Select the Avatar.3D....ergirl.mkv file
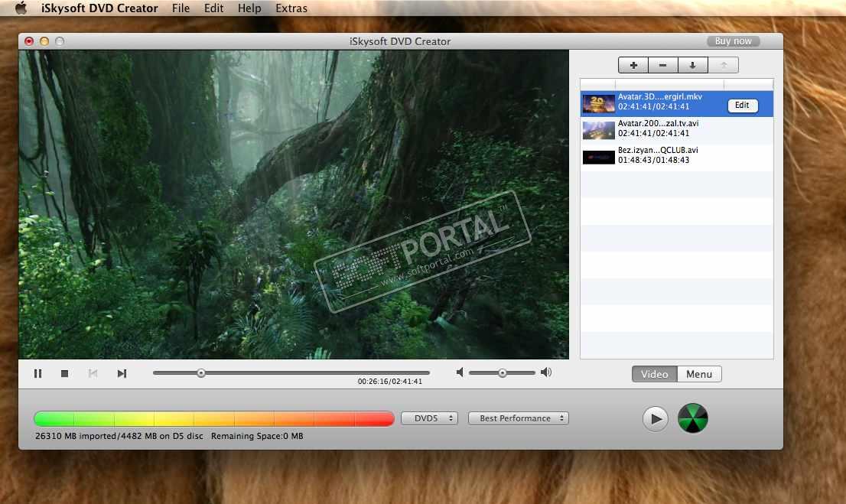 coord(677,103)
